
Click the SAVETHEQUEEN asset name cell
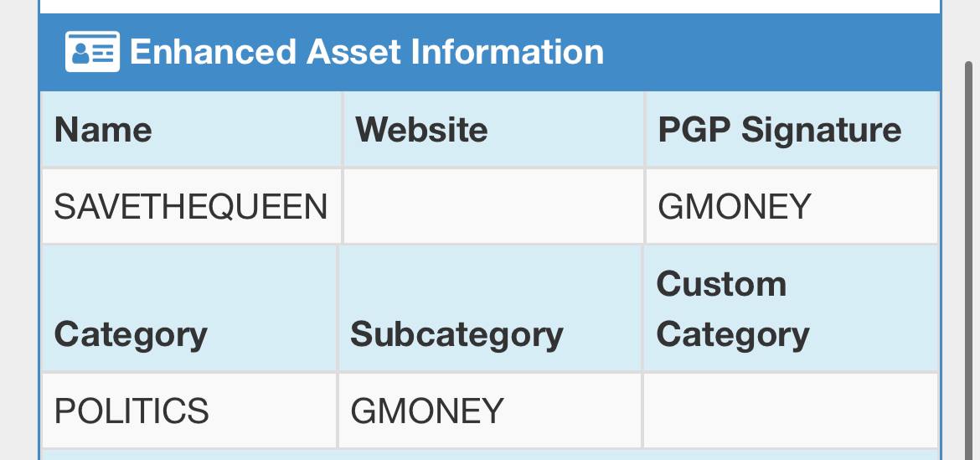point(191,206)
